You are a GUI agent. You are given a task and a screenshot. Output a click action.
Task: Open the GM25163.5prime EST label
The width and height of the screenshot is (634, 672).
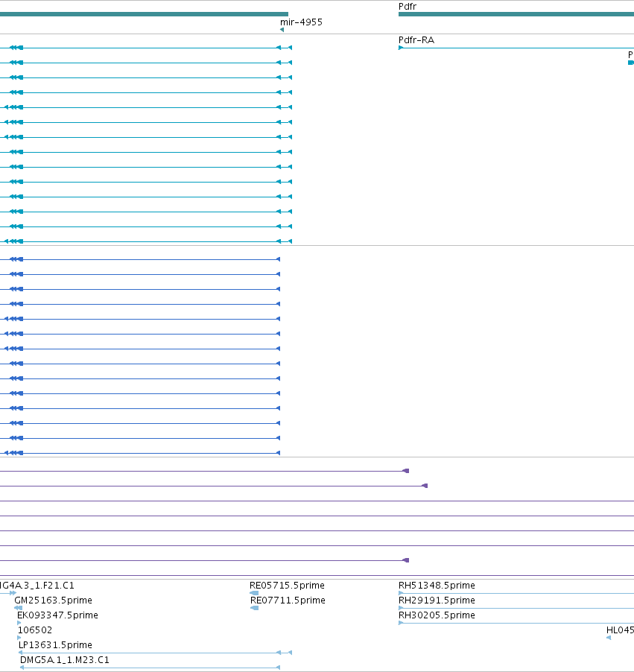coord(53,600)
